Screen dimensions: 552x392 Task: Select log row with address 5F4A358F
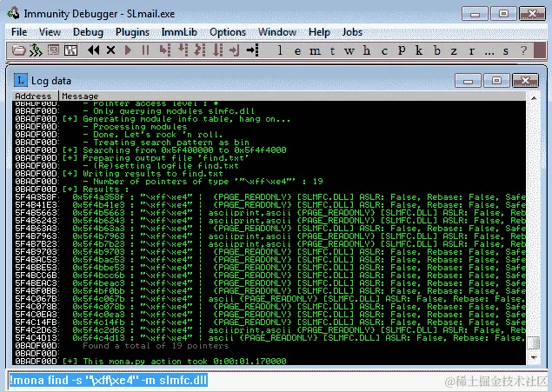[x=269, y=197]
